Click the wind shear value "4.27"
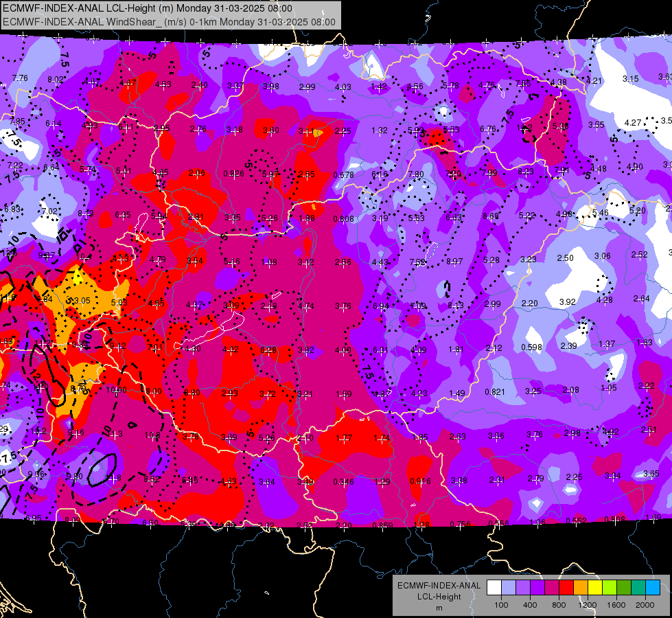The height and width of the screenshot is (618, 672). pos(633,123)
